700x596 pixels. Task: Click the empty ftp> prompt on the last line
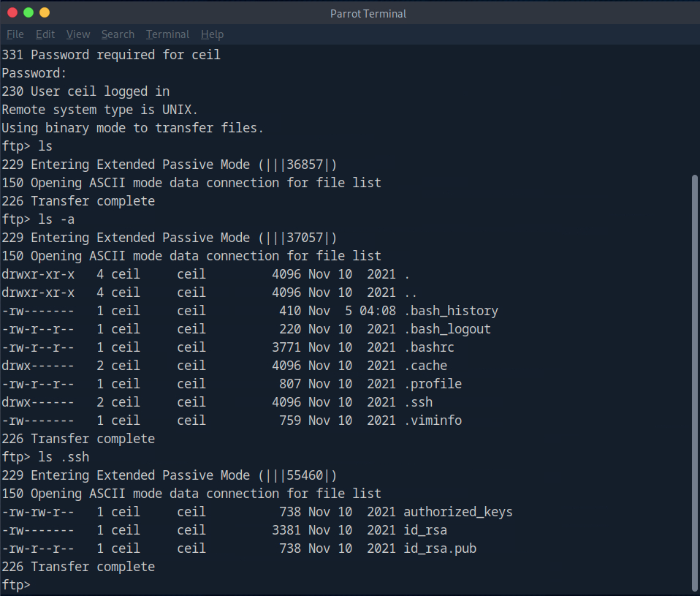(16, 585)
